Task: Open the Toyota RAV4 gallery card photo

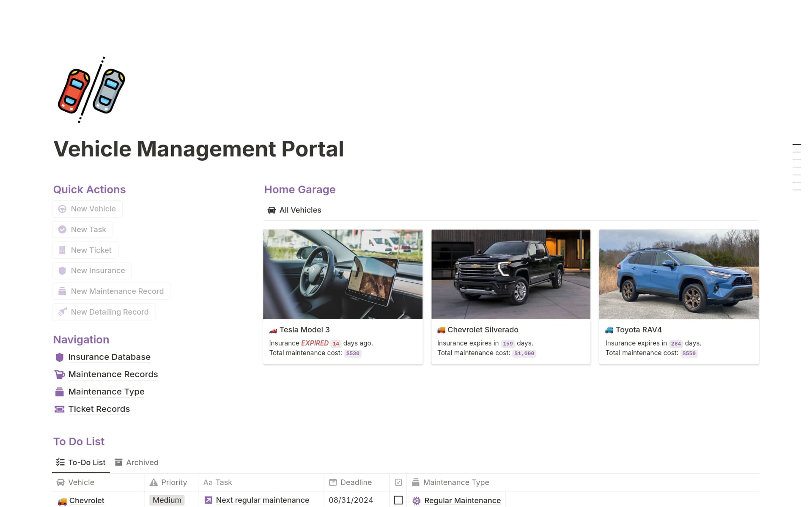Action: coord(678,274)
